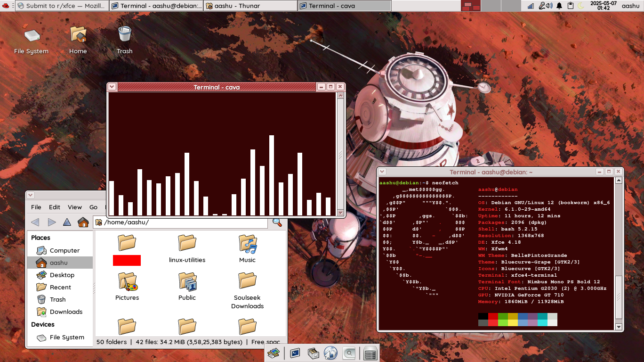Select Downloads in Places sidebar
644x362 pixels.
(x=66, y=312)
